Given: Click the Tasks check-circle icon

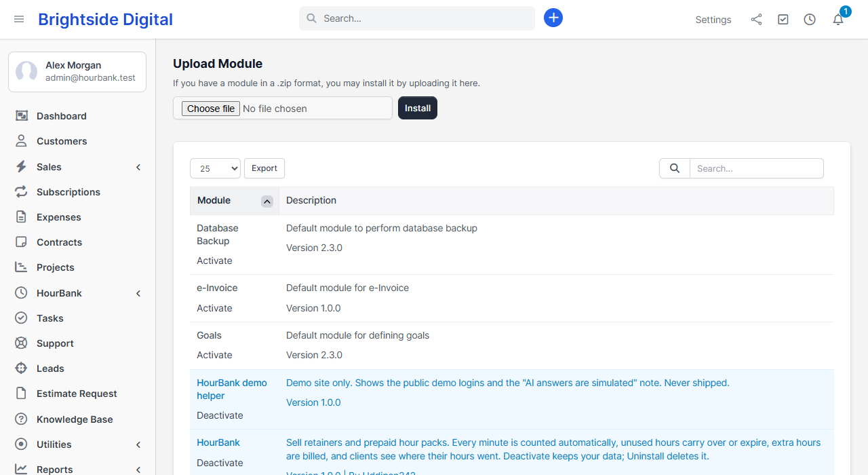Looking at the screenshot, I should click(22, 318).
